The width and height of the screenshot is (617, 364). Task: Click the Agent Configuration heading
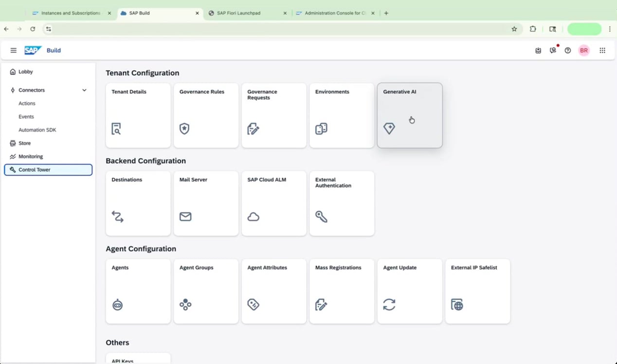tap(141, 249)
